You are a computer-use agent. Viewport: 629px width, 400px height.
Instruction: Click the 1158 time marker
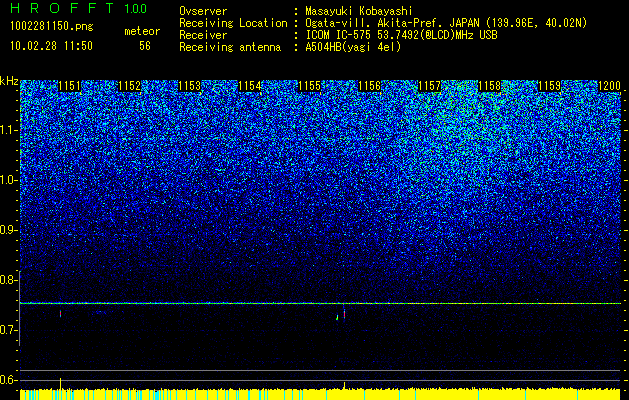tap(490, 86)
